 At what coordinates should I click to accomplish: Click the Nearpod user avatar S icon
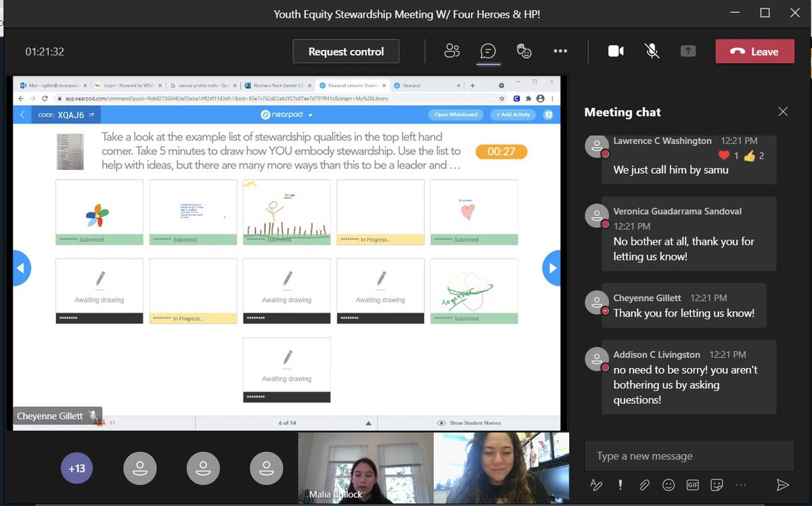point(549,114)
